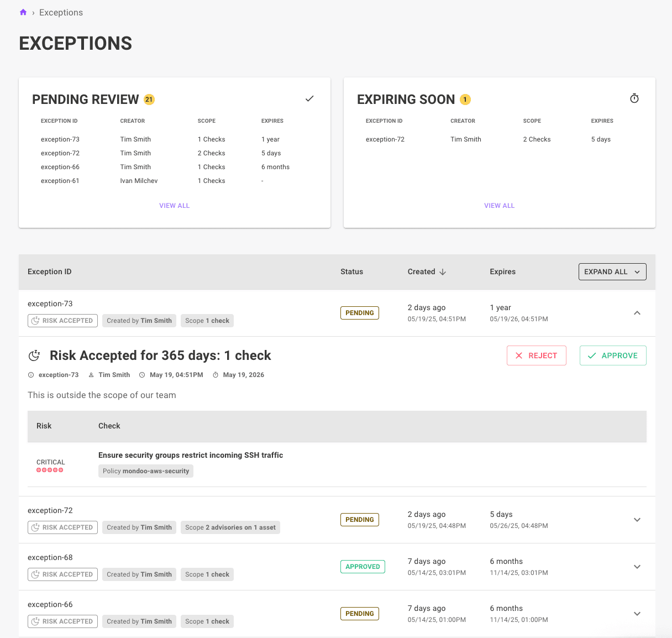Click the person icon next to Tim Smith

90,375
